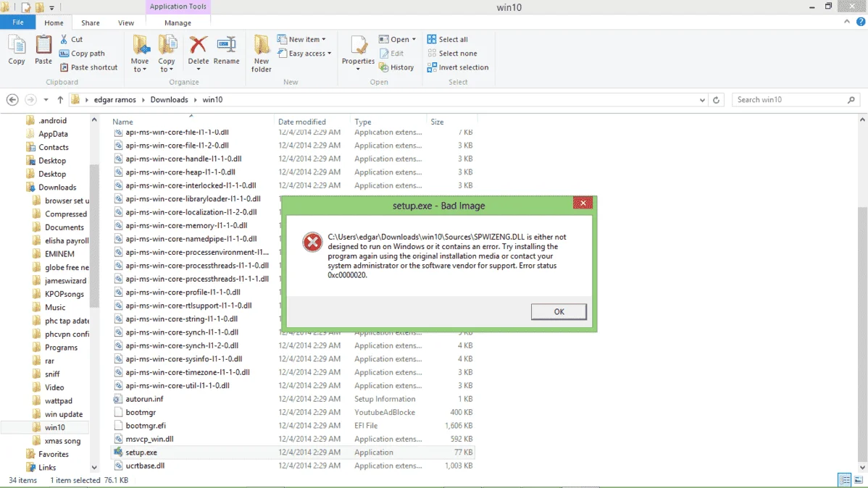Switch to the Home ribbon tab
868x488 pixels.
(x=54, y=22)
